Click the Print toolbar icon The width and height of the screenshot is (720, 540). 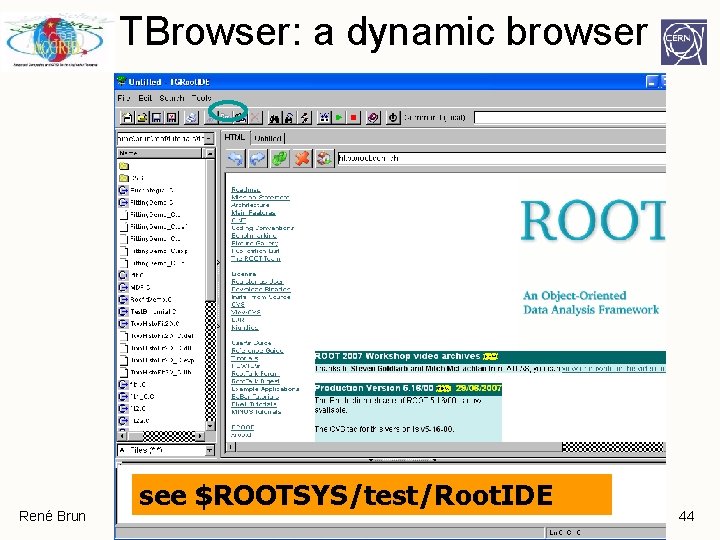point(191,118)
